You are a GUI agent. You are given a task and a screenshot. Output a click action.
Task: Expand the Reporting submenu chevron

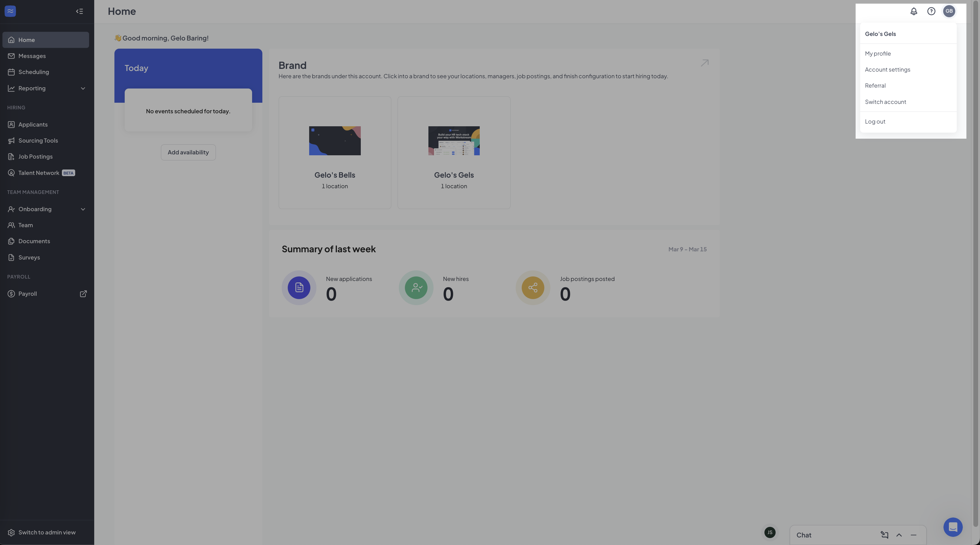pos(83,88)
